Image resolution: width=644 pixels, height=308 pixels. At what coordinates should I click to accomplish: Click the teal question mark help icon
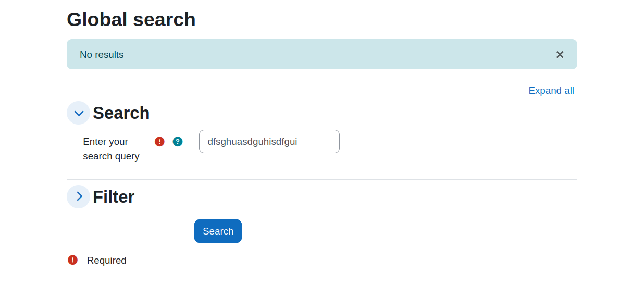click(x=178, y=142)
